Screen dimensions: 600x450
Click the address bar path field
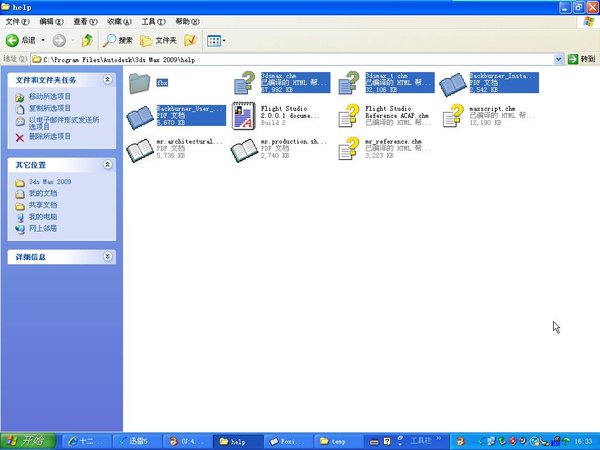click(x=293, y=59)
